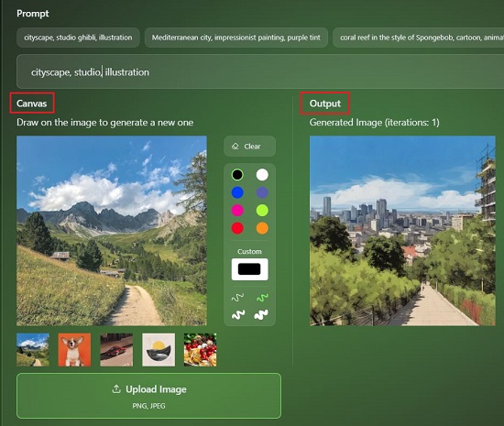Choose the thick white brush stroke

point(238,315)
